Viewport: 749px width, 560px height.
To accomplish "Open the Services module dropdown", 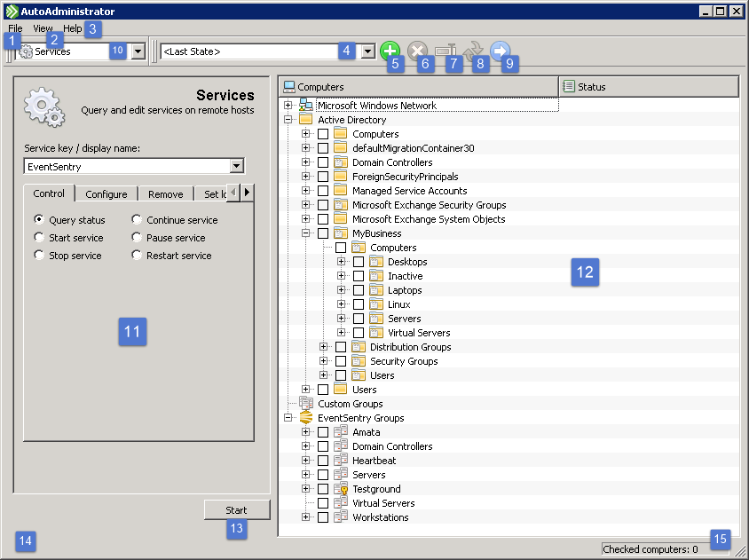I will (x=138, y=51).
